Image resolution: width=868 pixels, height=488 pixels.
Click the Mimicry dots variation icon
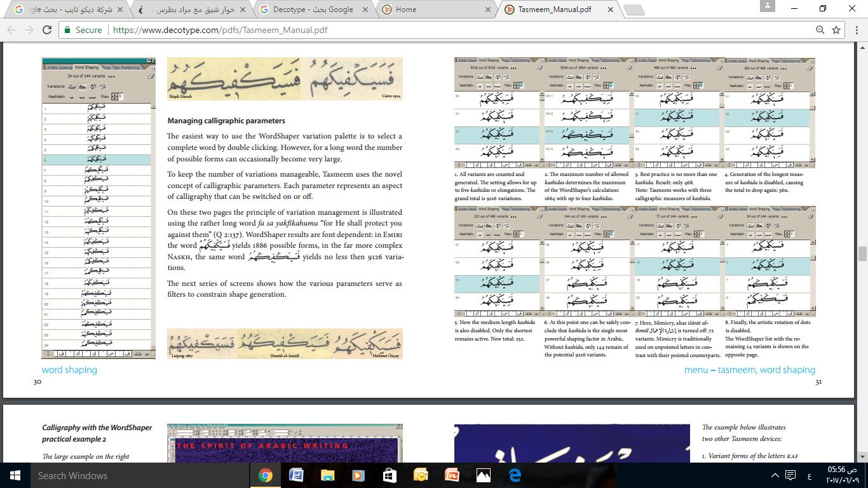pyautogui.click(x=92, y=87)
